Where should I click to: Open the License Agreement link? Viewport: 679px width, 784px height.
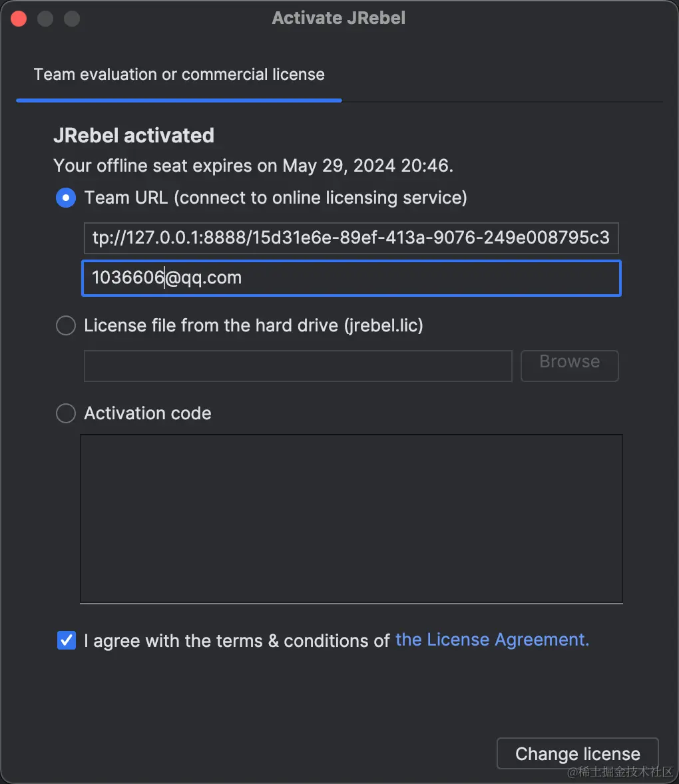point(492,640)
